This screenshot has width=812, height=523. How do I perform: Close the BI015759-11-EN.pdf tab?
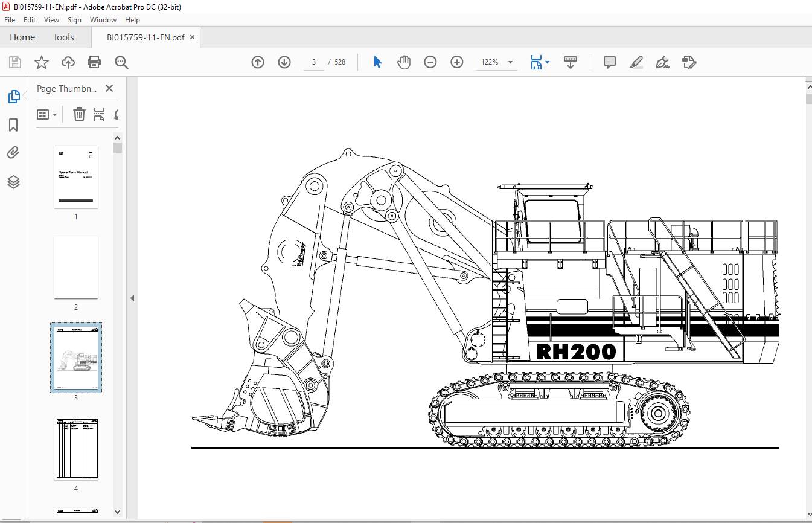tap(192, 37)
